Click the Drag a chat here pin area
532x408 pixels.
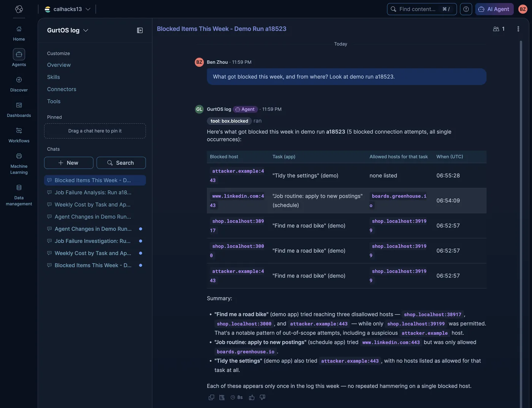pyautogui.click(x=95, y=131)
